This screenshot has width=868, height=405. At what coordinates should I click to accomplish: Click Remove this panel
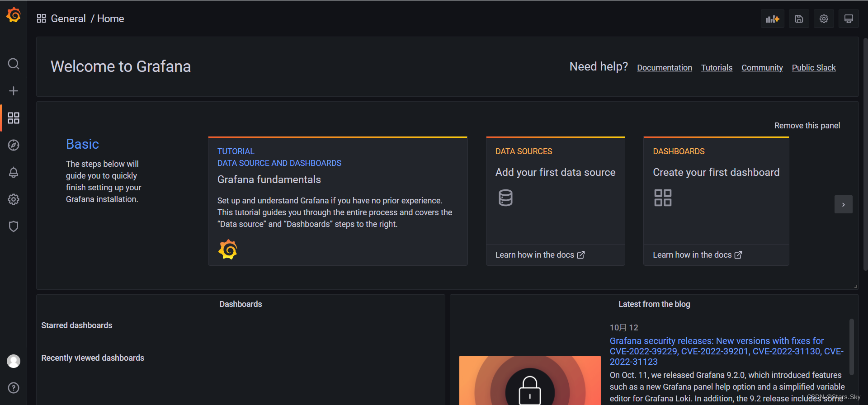pos(807,126)
